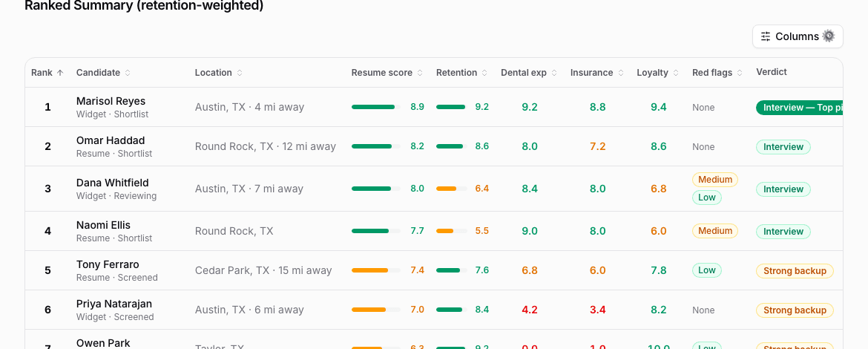Click the Verdict column header
The width and height of the screenshot is (868, 349).
(771, 72)
